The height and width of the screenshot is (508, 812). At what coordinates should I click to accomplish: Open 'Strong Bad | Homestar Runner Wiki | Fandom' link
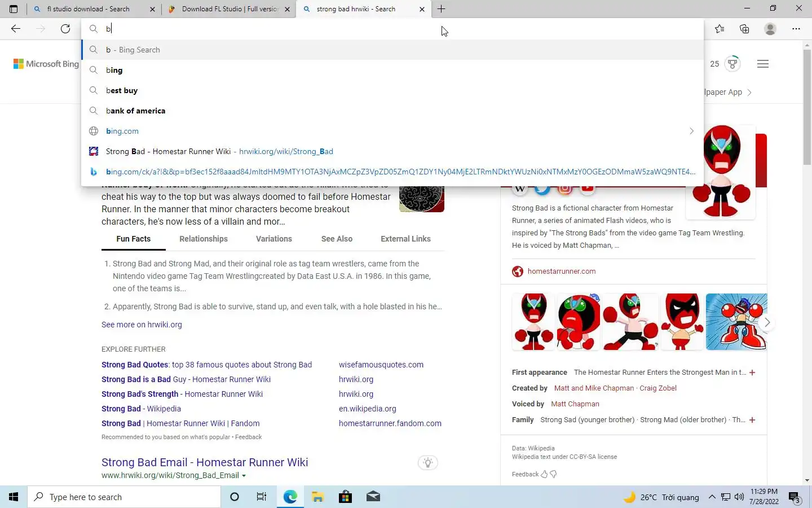coord(180,423)
